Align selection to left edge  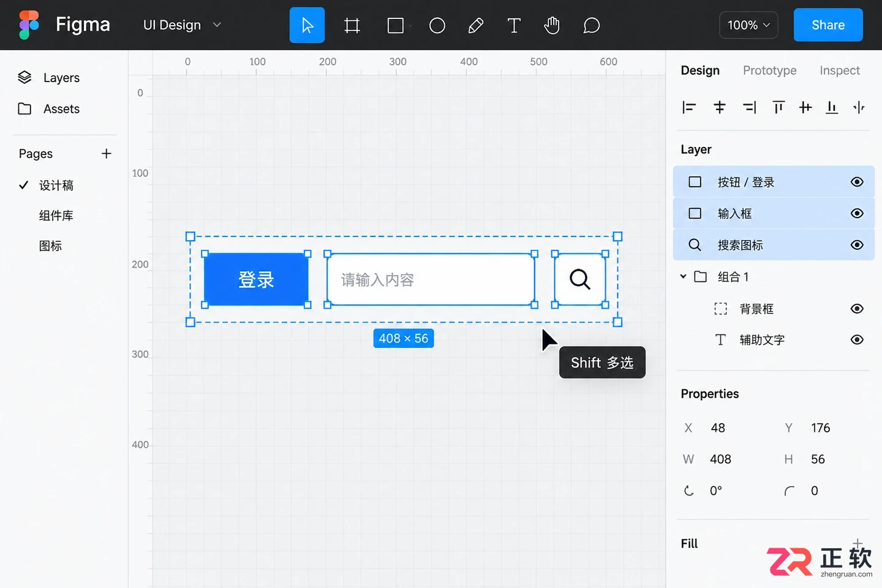[689, 108]
